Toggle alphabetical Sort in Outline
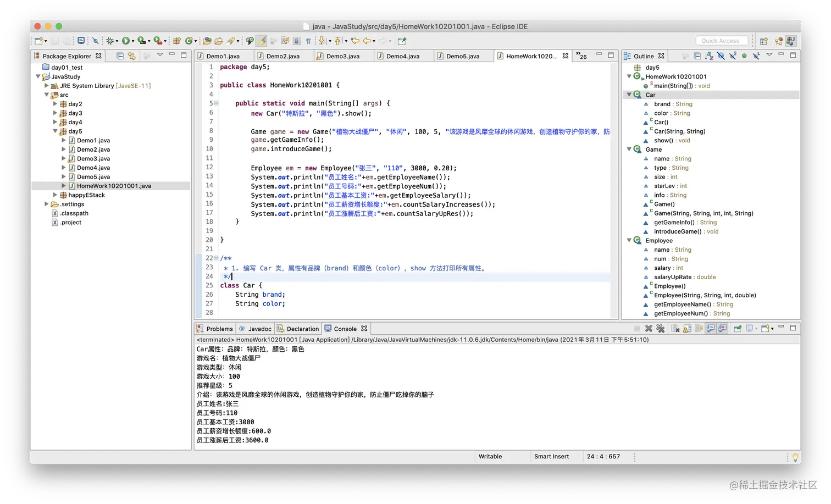 (709, 56)
